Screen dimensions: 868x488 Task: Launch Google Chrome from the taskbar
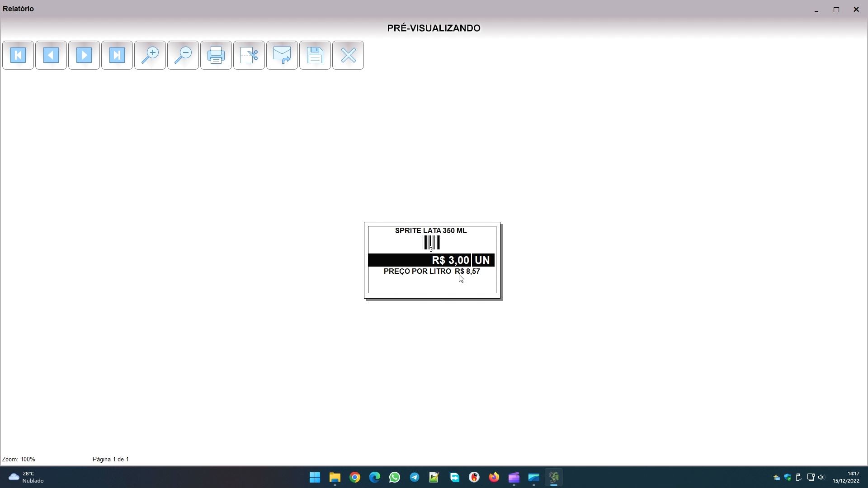[355, 477]
